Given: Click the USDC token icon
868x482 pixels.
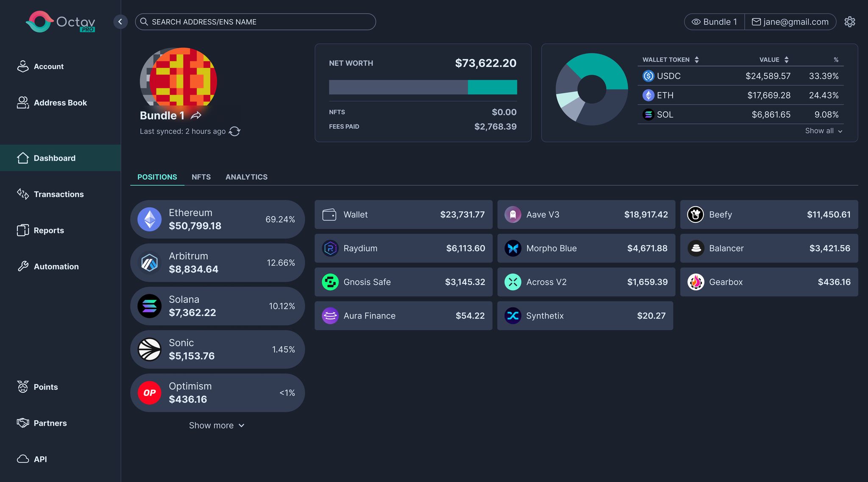Looking at the screenshot, I should [648, 76].
